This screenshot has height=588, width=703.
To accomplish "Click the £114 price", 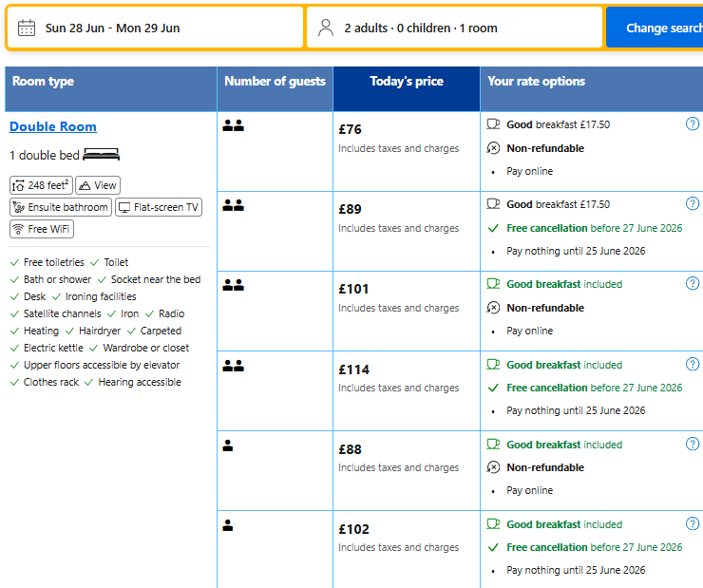I will (x=353, y=370).
